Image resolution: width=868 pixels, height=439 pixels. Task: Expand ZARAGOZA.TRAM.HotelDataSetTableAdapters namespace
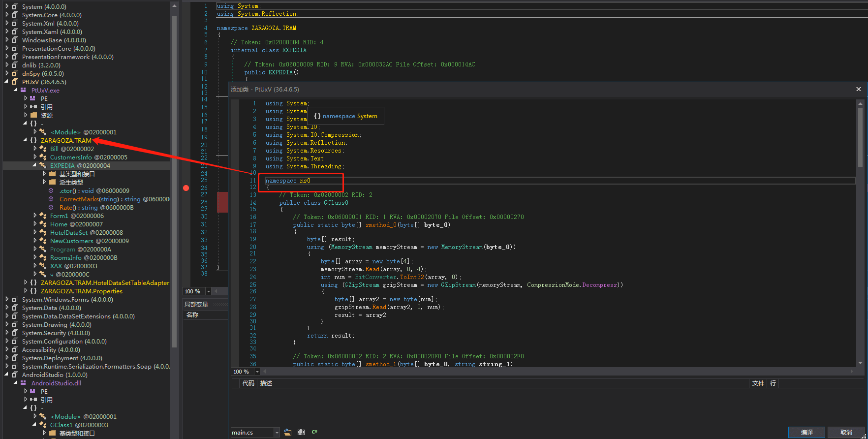pos(25,282)
